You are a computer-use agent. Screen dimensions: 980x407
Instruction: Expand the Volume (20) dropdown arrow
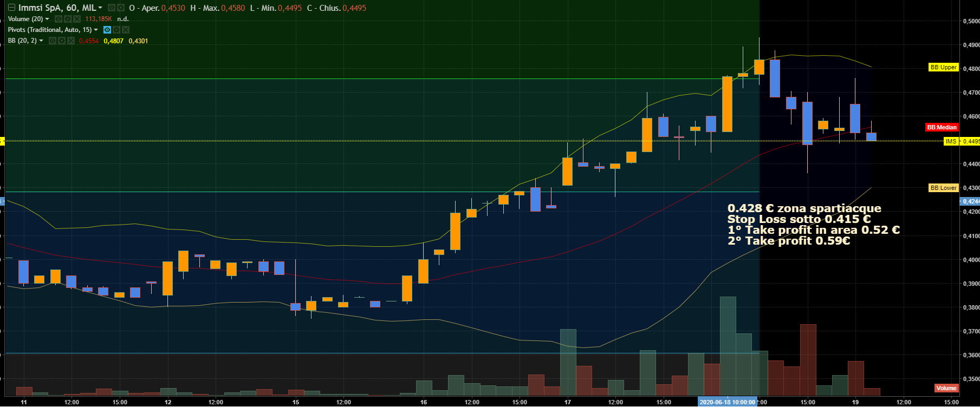pos(47,19)
